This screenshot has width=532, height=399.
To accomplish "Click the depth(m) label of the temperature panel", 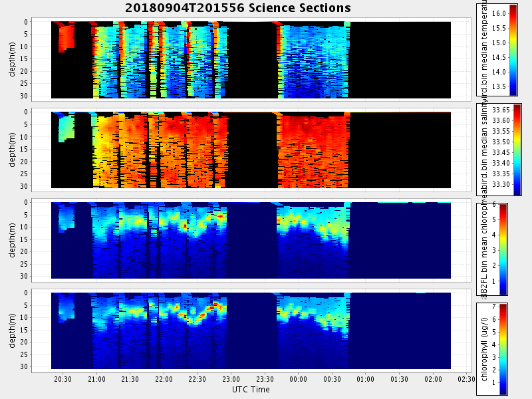I will pyautogui.click(x=13, y=59).
